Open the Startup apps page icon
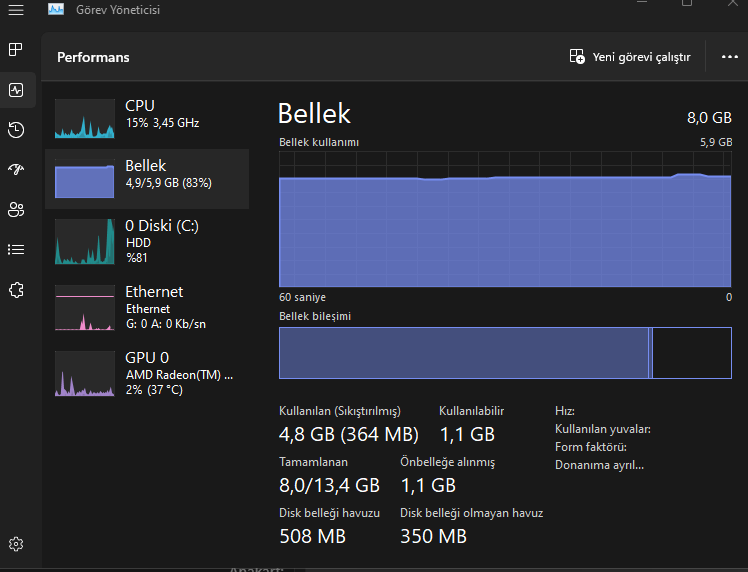This screenshot has height=572, width=748. point(16,169)
